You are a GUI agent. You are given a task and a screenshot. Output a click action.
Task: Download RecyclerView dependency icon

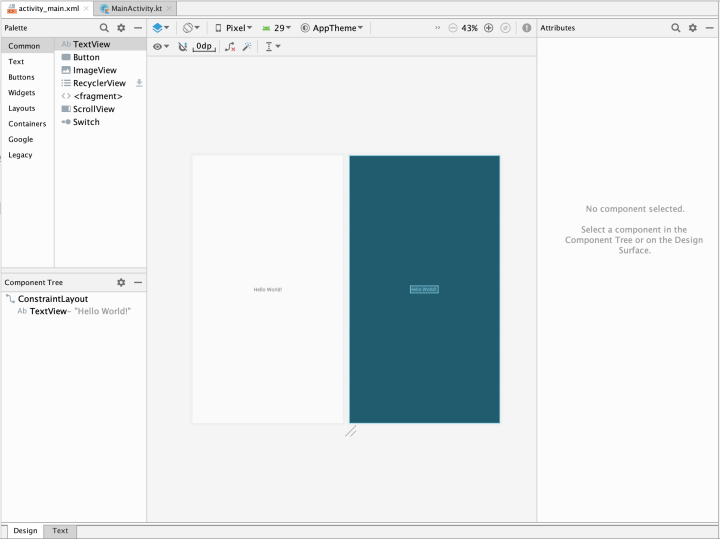139,83
